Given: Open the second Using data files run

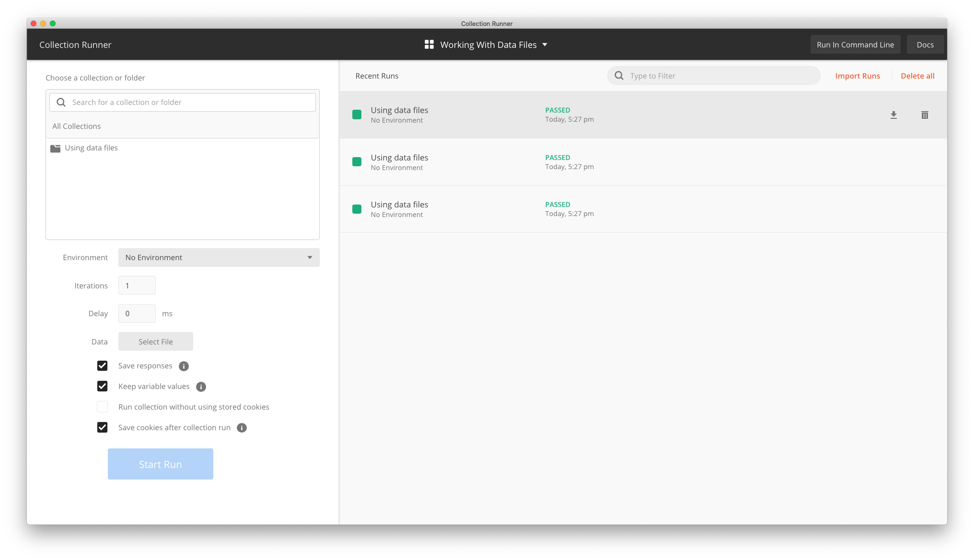Looking at the screenshot, I should click(643, 162).
